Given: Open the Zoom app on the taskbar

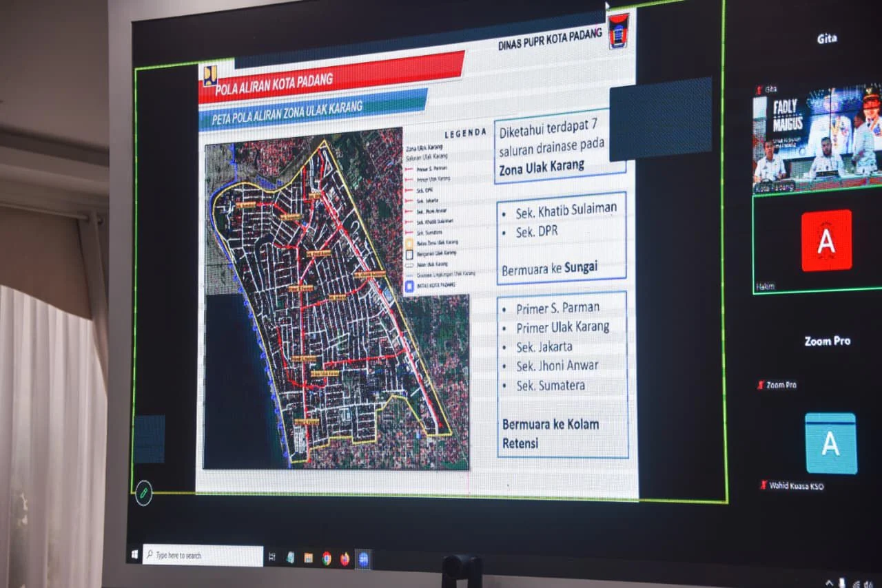Looking at the screenshot, I should point(364,558).
